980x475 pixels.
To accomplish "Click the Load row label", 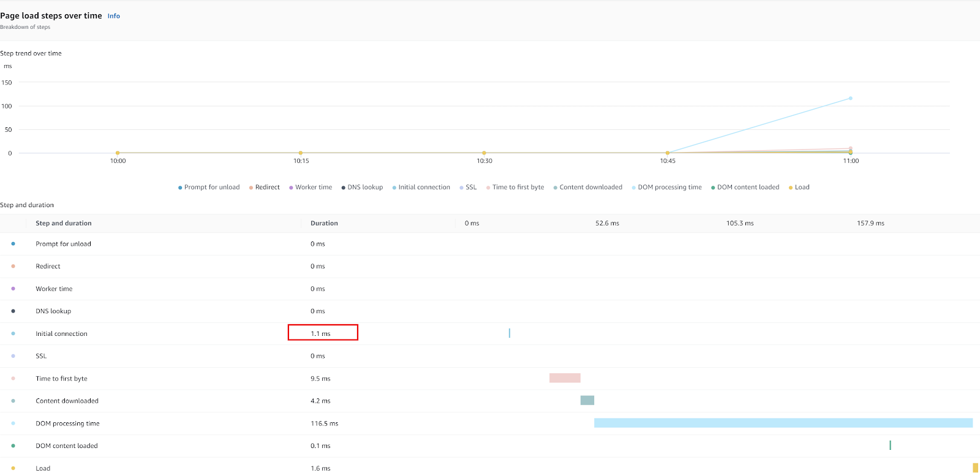I will [43, 468].
